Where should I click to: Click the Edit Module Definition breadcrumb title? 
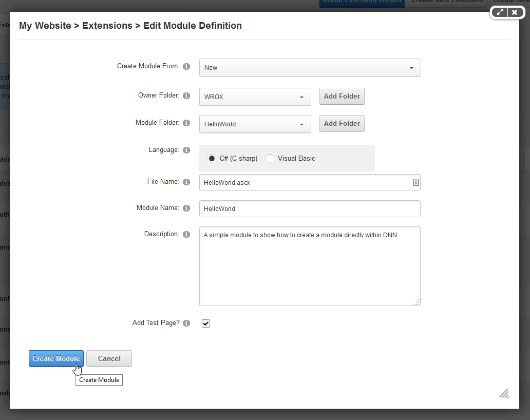(193, 26)
